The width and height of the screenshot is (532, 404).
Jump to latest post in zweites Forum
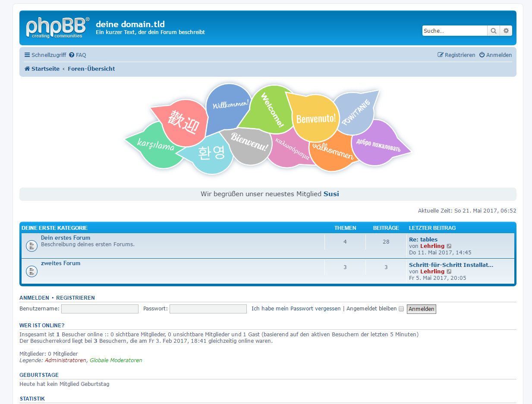coord(449,272)
